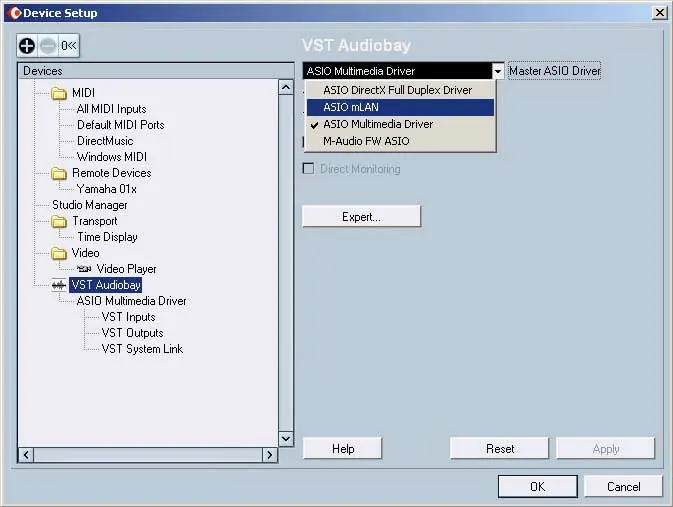Select ASIO mLAN from the driver list

point(400,107)
